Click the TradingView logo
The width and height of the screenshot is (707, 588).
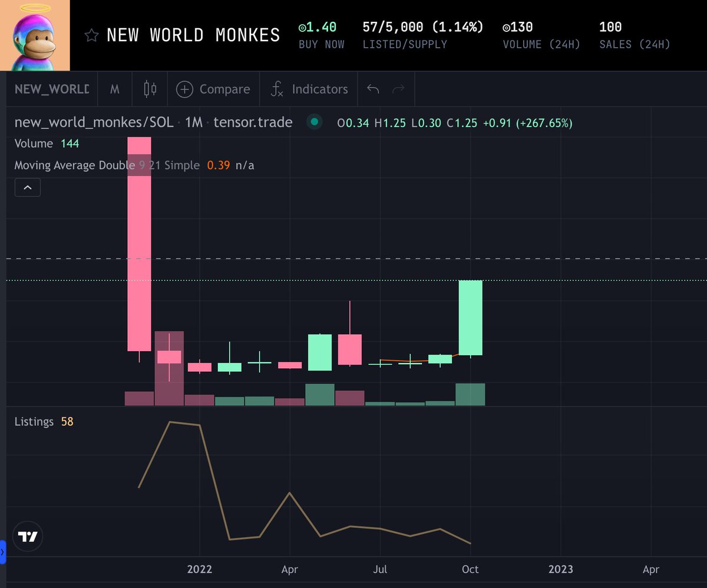pos(28,537)
